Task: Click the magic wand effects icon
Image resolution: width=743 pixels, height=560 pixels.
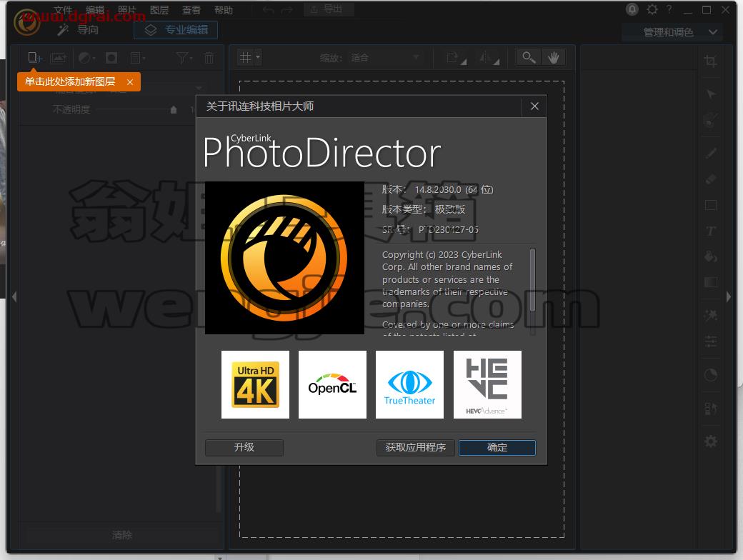Action: 710,315
